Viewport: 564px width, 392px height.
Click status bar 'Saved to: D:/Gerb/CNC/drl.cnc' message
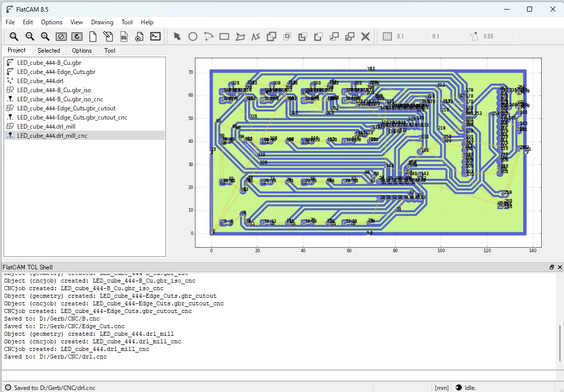point(55,387)
